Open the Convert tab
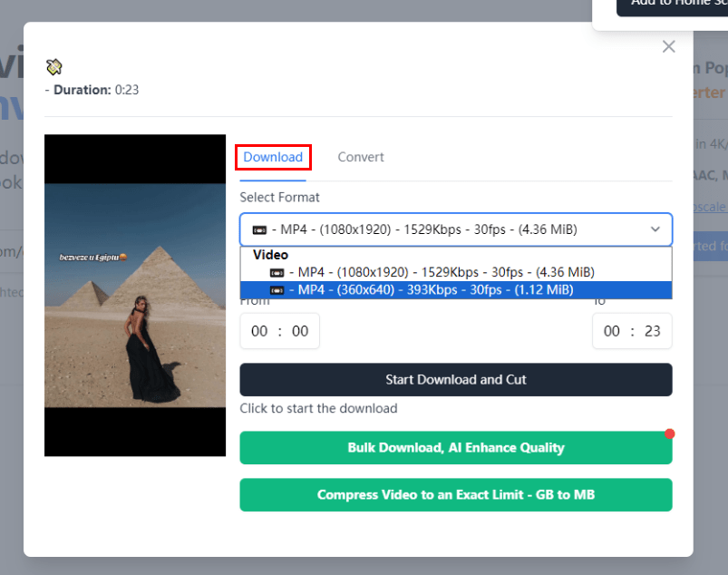Screen dimensions: 728x575 point(361,157)
